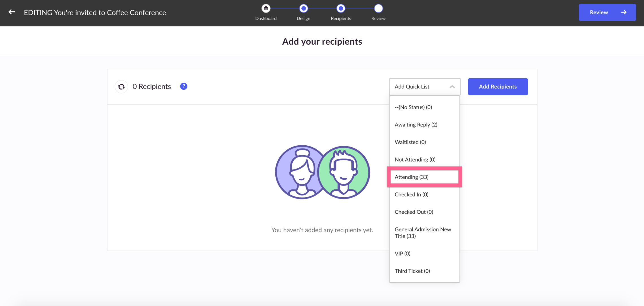Click the Dashboard step label
644x306 pixels.
(266, 18)
